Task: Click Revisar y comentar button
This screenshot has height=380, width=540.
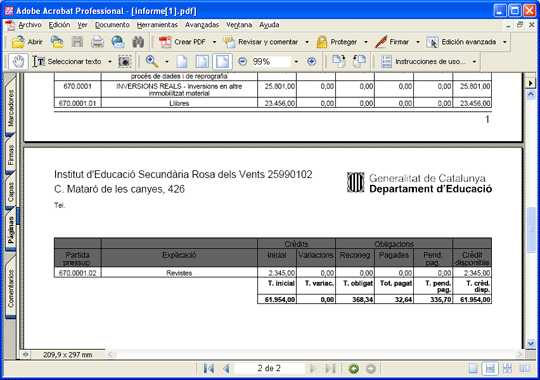Action: (x=261, y=42)
